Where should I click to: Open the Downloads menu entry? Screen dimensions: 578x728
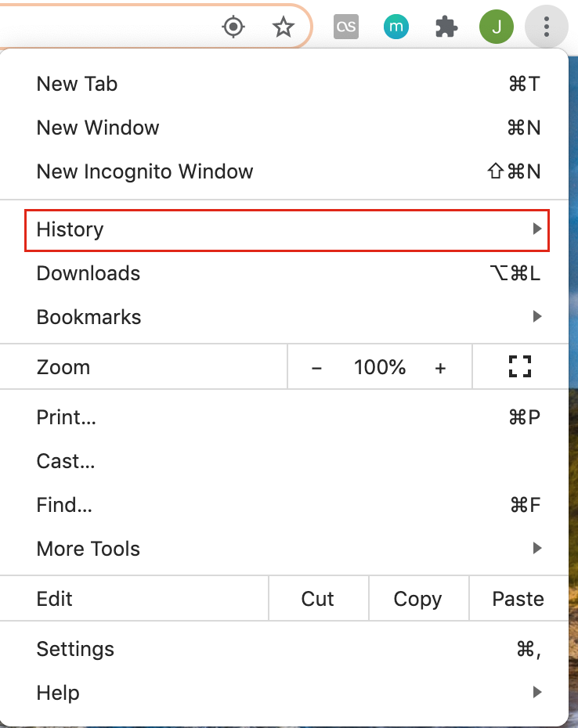tap(284, 273)
